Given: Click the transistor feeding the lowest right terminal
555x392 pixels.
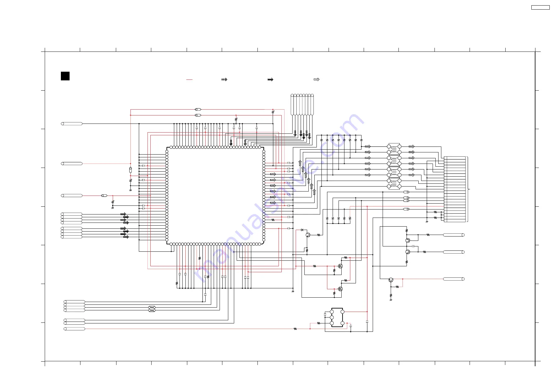Looking at the screenshot, I should [x=391, y=280].
